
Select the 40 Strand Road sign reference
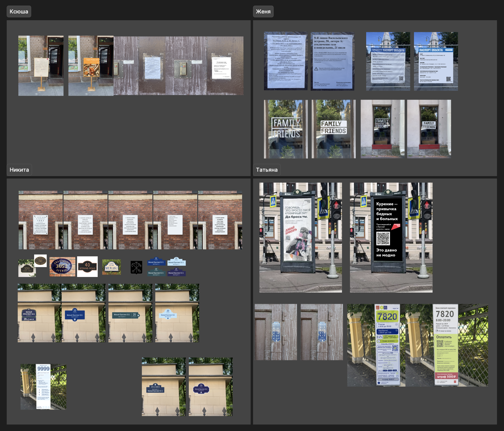click(87, 267)
